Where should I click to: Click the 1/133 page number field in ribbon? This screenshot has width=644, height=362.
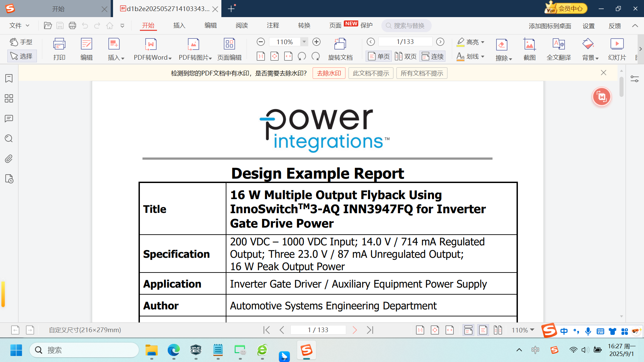coord(405,42)
